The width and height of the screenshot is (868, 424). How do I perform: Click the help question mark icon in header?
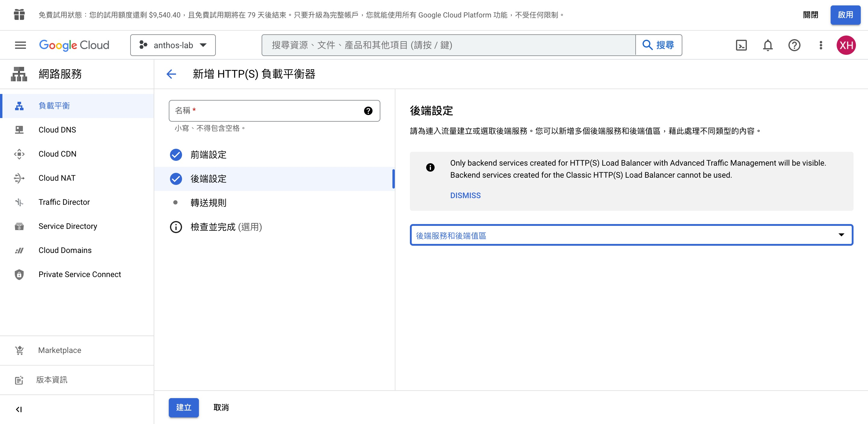pyautogui.click(x=794, y=45)
